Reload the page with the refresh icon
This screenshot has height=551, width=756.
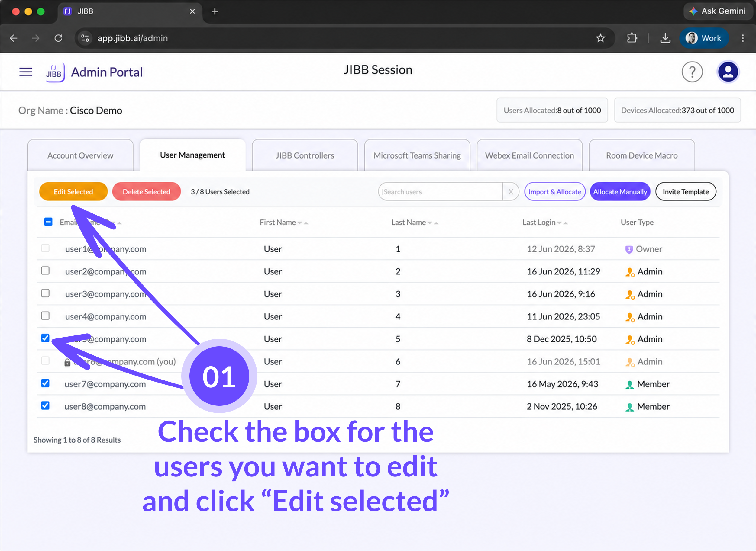pyautogui.click(x=58, y=38)
